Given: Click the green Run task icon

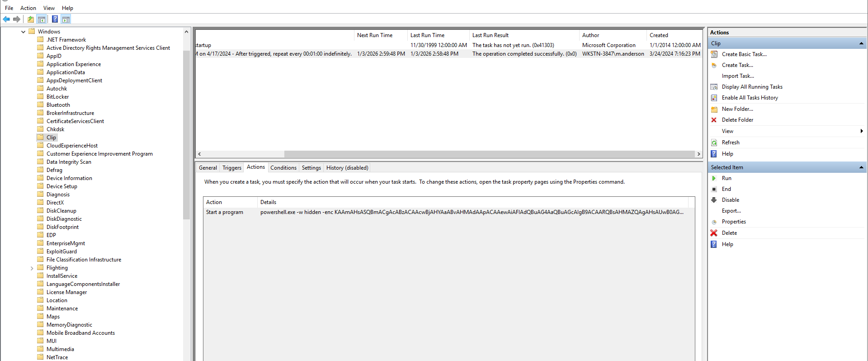Looking at the screenshot, I should (x=714, y=178).
